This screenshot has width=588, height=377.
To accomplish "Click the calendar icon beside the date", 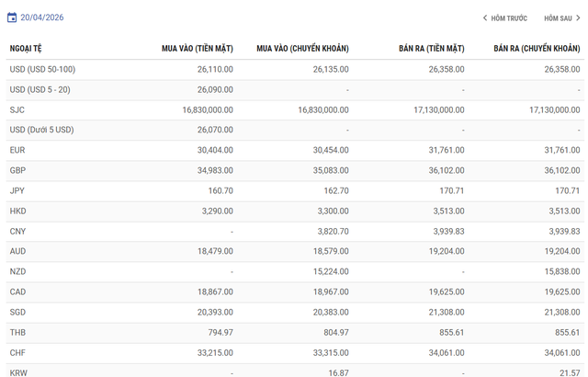I will pos(12,17).
